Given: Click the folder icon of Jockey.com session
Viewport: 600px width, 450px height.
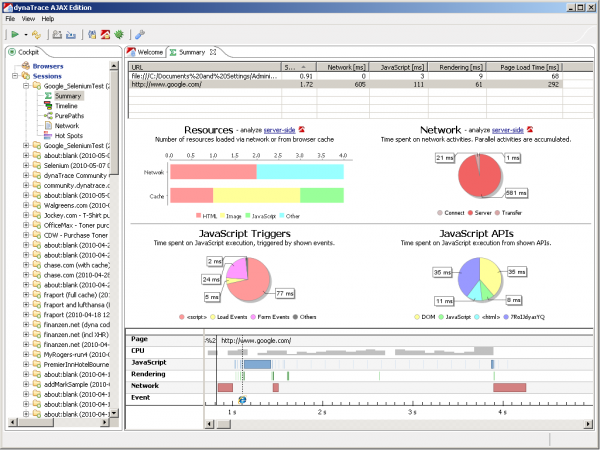Looking at the screenshot, I should coord(37,215).
